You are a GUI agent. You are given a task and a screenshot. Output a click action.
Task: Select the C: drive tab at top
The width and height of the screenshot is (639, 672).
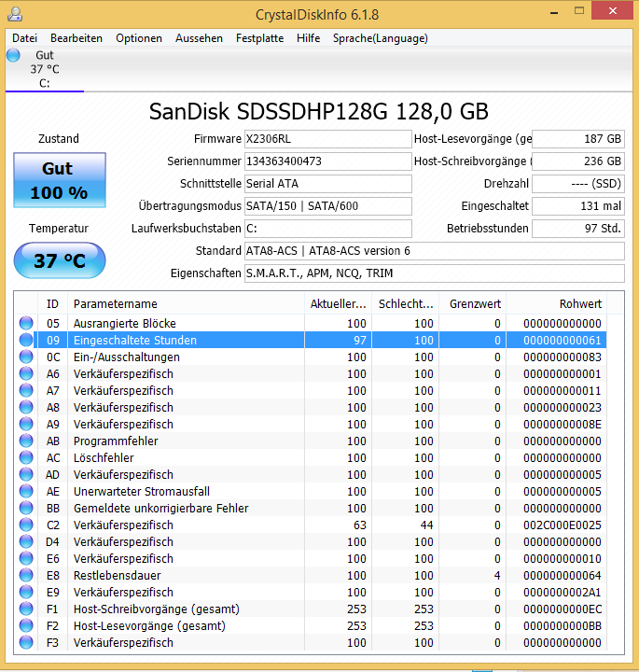pos(45,69)
